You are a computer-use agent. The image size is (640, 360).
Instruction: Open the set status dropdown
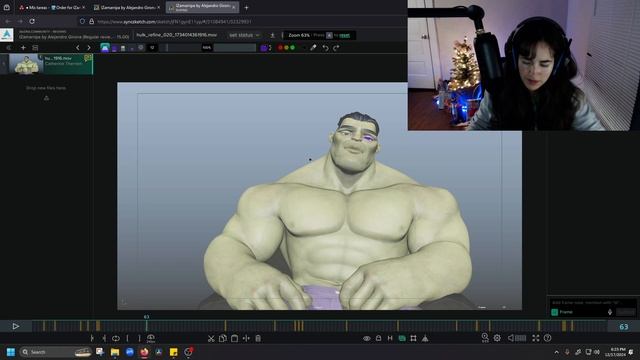coord(244,36)
